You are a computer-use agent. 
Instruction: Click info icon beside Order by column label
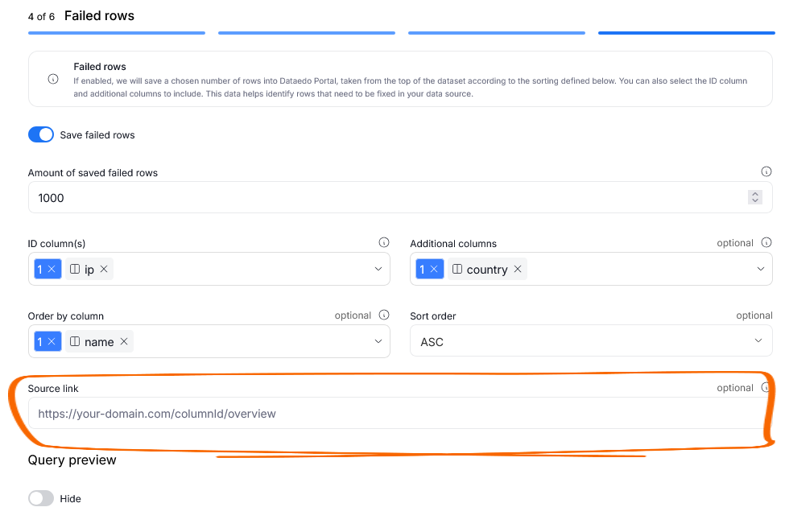384,315
